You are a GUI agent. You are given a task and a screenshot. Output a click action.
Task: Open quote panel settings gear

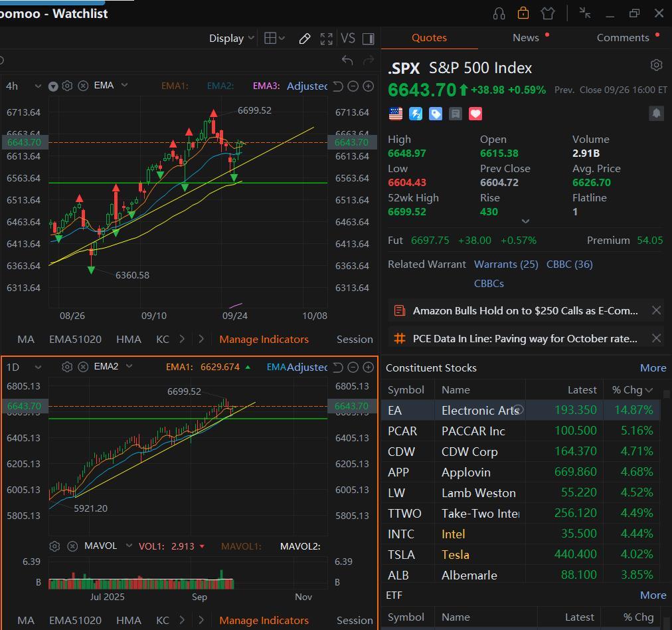point(656,64)
